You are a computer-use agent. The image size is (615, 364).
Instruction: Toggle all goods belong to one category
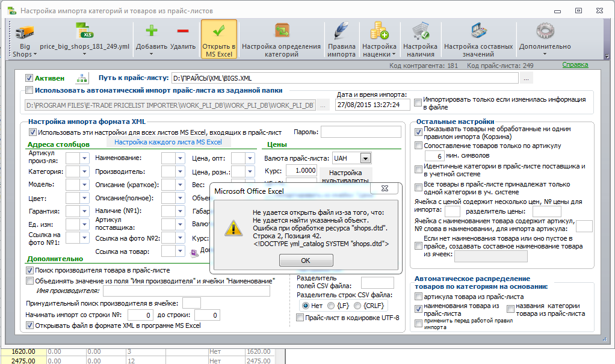tap(418, 188)
